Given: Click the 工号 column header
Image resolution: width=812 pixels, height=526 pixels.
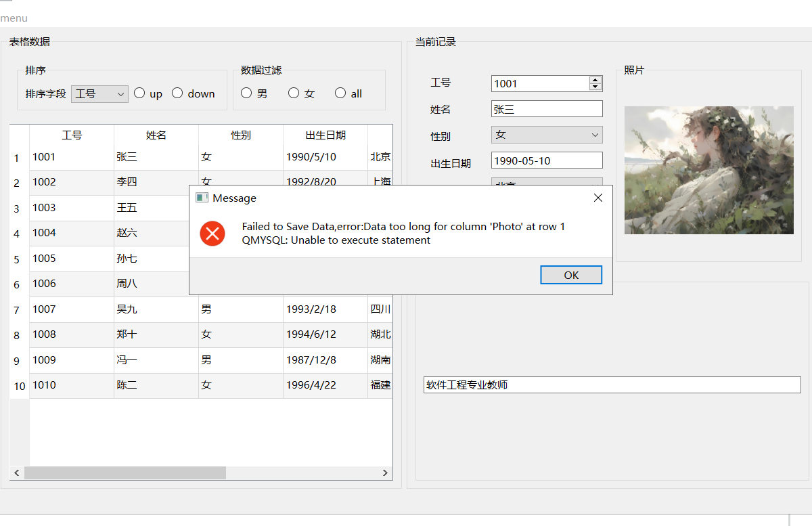Looking at the screenshot, I should [x=72, y=135].
